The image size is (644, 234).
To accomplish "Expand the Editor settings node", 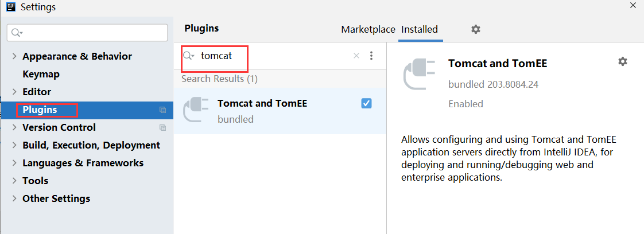I will pos(15,92).
